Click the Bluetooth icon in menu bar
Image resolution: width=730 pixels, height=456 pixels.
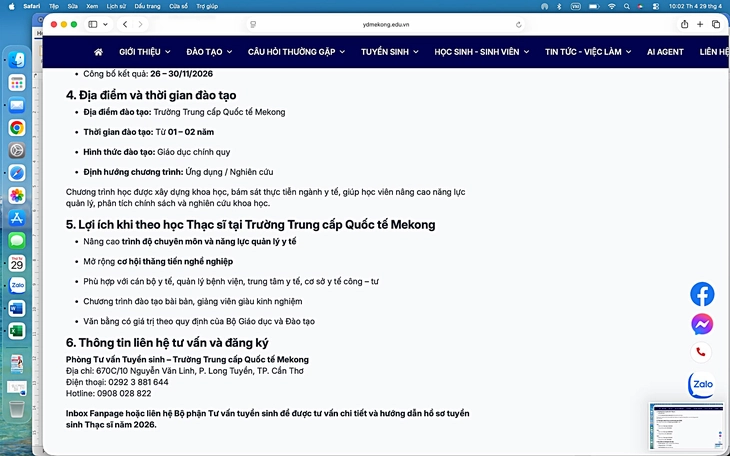click(x=560, y=7)
